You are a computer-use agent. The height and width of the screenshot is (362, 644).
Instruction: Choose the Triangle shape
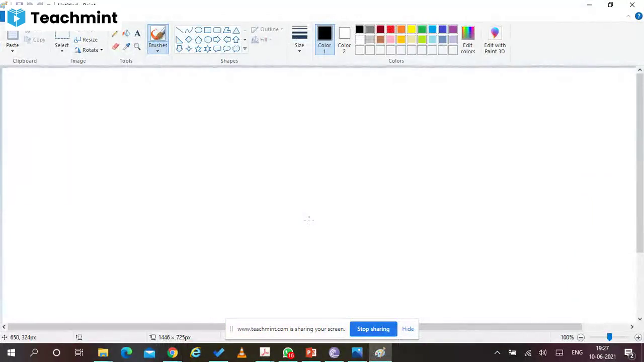(236, 30)
